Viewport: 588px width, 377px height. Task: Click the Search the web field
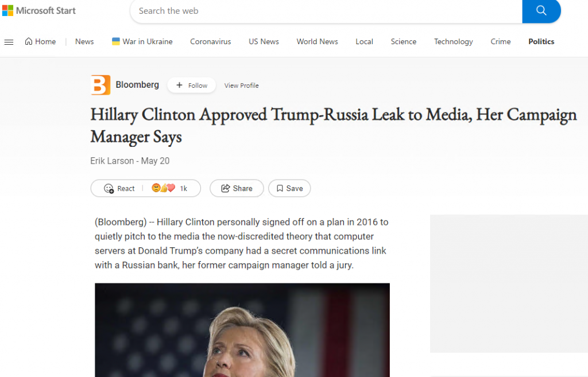(x=326, y=11)
